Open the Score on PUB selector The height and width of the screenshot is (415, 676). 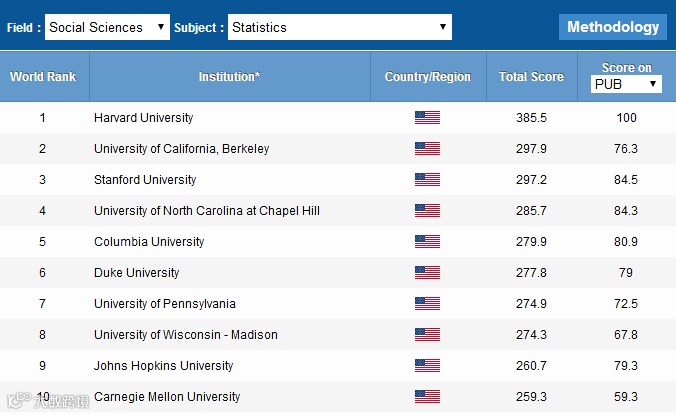[626, 85]
